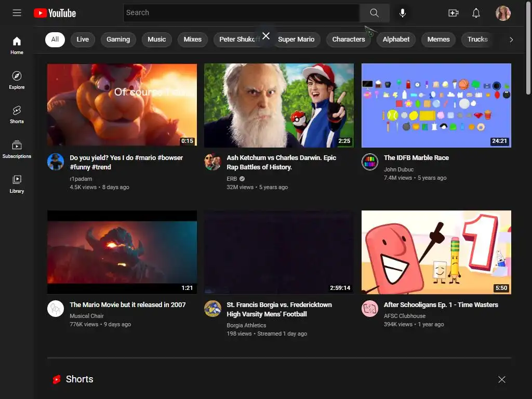Click title 'The IDFB Marble Race'
The image size is (532, 399).
pos(416,158)
